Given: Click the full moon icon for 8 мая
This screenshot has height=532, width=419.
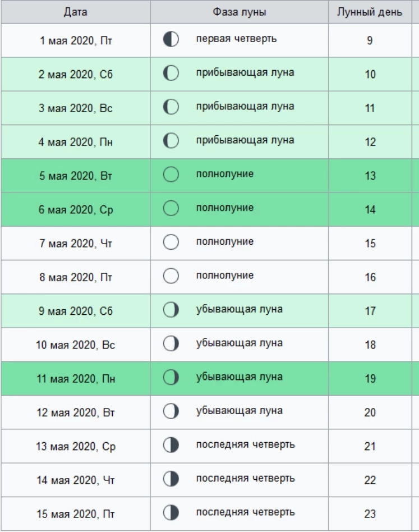Looking at the screenshot, I should pyautogui.click(x=171, y=276).
